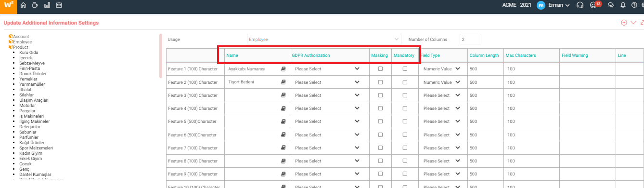Click the red plus circle add icon
The width and height of the screenshot is (644, 188).
(x=624, y=23)
